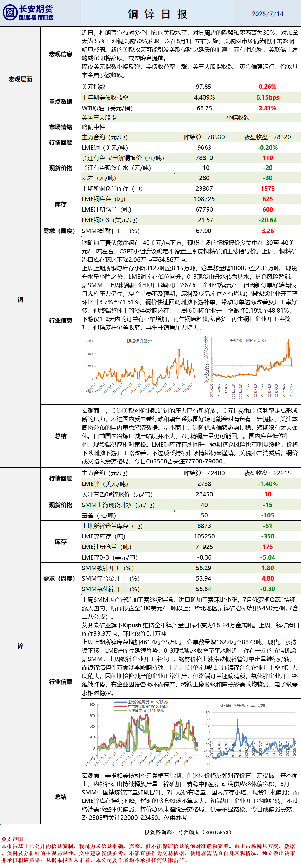Select the 上期所锌仓单库存 value 8873
The height and width of the screenshot is (868, 301).
tap(204, 526)
